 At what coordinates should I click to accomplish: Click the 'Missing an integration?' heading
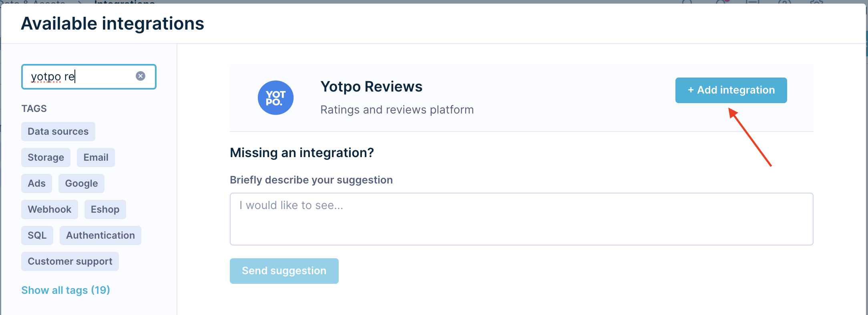click(302, 153)
